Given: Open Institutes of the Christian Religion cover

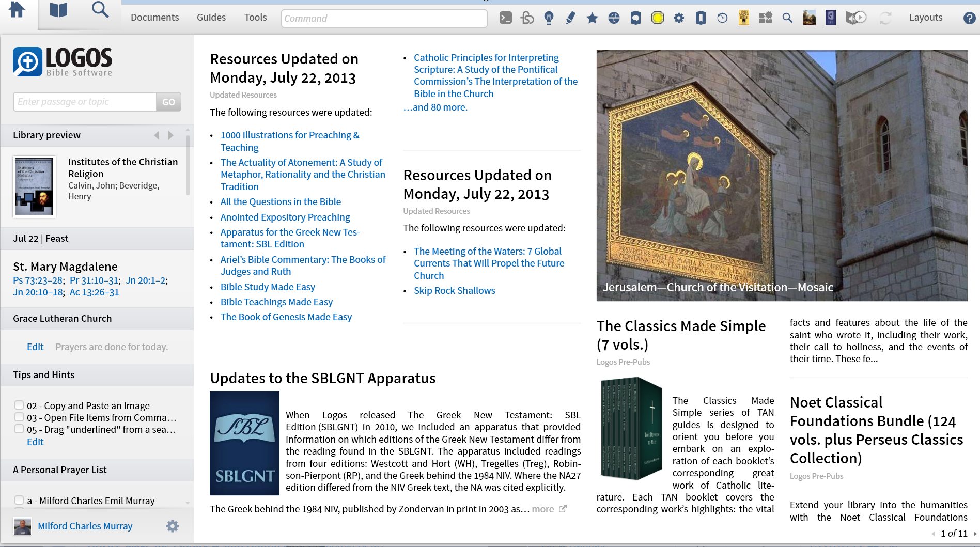Looking at the screenshot, I should (x=34, y=186).
